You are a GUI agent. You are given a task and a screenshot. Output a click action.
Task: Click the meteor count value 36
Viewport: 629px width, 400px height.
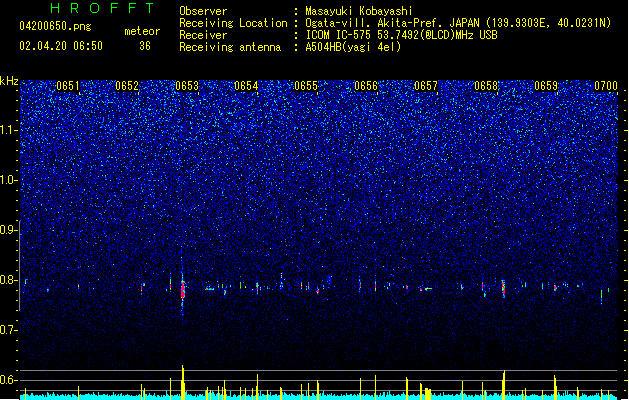point(145,46)
